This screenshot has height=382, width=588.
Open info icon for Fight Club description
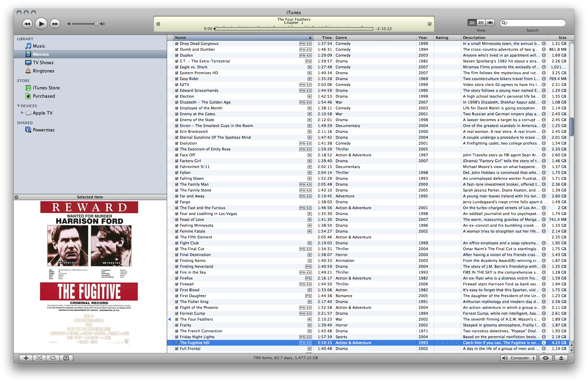[544, 243]
